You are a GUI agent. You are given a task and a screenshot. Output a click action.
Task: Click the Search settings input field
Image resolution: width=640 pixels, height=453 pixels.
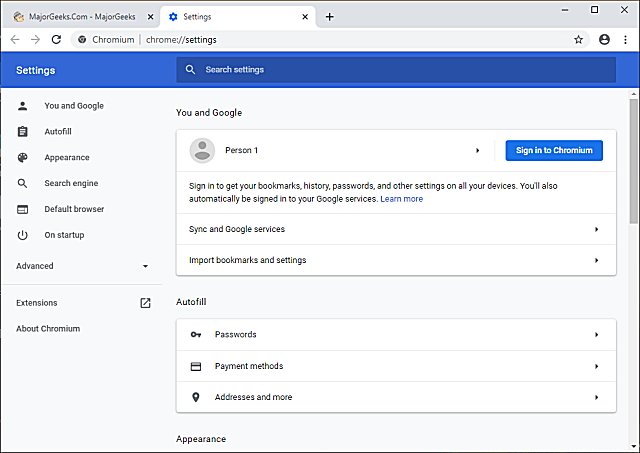[x=400, y=70]
